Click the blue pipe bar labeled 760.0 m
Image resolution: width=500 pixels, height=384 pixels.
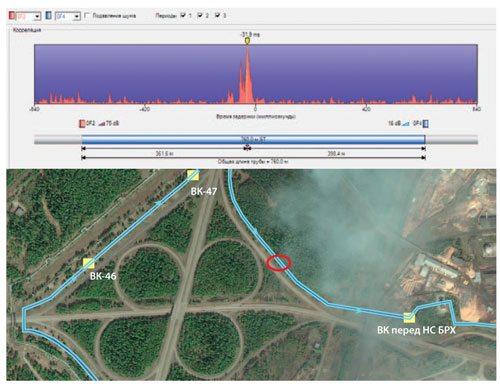(x=253, y=139)
